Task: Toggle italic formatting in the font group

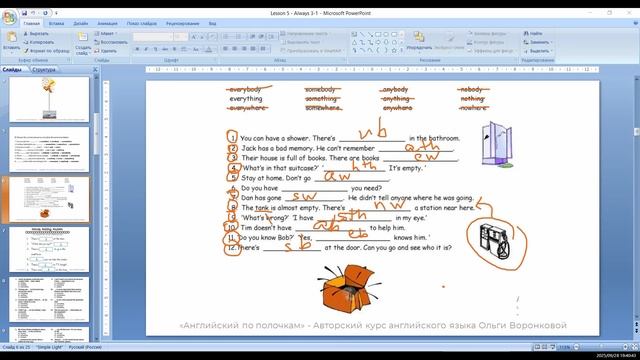Action: [146, 49]
